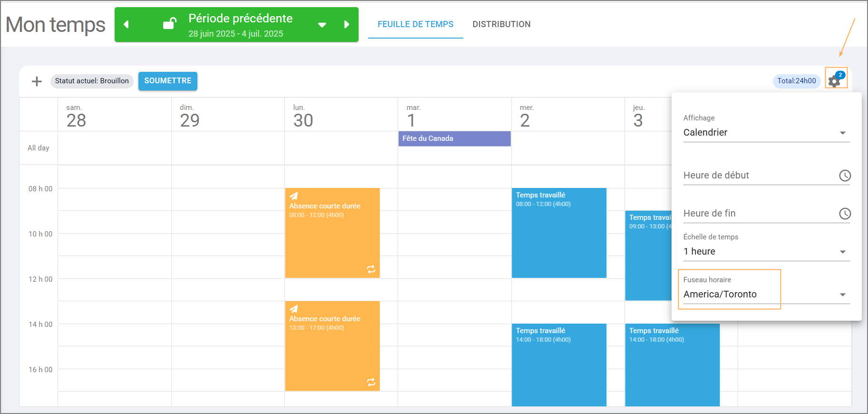Click the unlocked padlock icon
This screenshot has width=868, height=414.
(x=169, y=23)
